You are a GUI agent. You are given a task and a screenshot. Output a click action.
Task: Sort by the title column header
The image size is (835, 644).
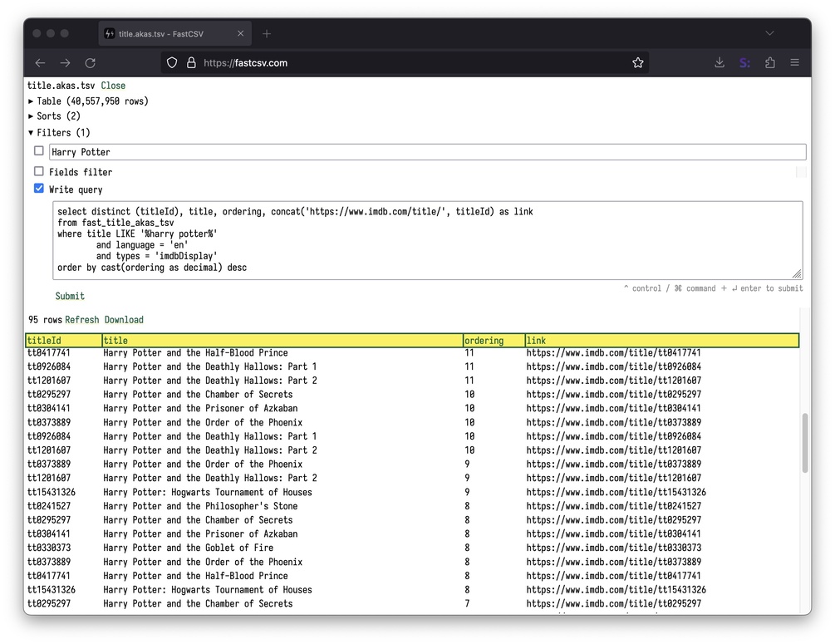click(282, 341)
